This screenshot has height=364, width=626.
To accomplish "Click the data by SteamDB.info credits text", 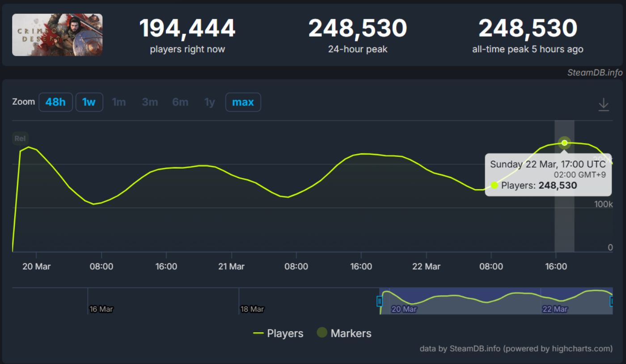I will click(x=516, y=349).
